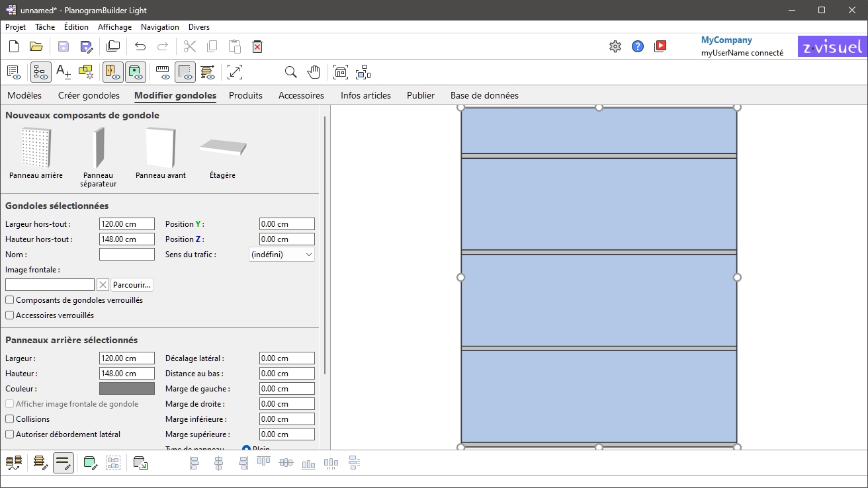Toggle the list visibility eye icon
Viewport: 868px width, 488px height.
coord(14,72)
